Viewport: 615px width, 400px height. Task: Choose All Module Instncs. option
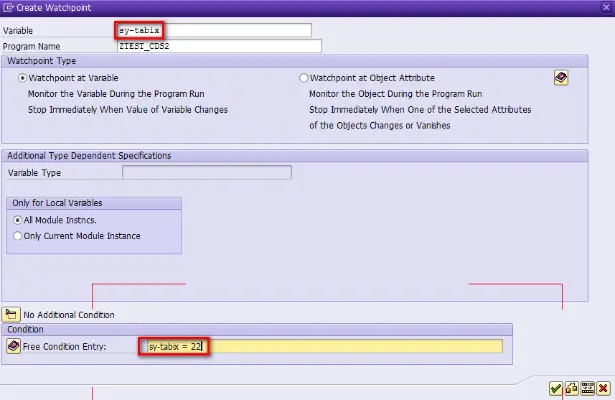pyautogui.click(x=17, y=220)
